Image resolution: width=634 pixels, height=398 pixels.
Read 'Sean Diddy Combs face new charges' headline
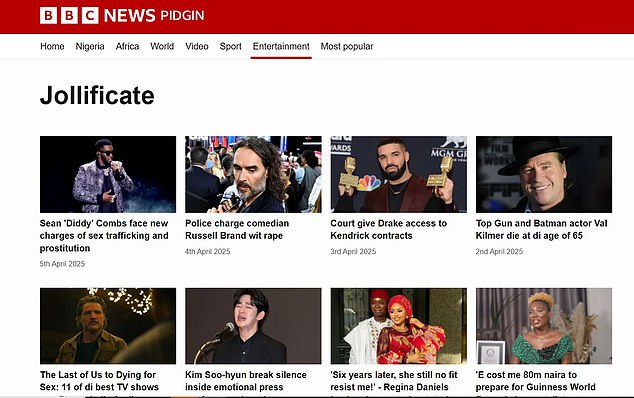point(104,236)
